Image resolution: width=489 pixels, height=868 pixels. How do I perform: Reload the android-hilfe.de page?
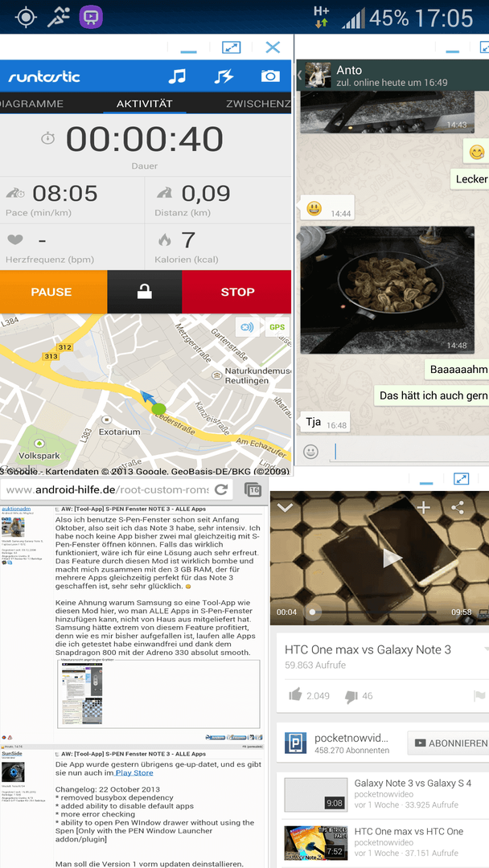point(221,489)
